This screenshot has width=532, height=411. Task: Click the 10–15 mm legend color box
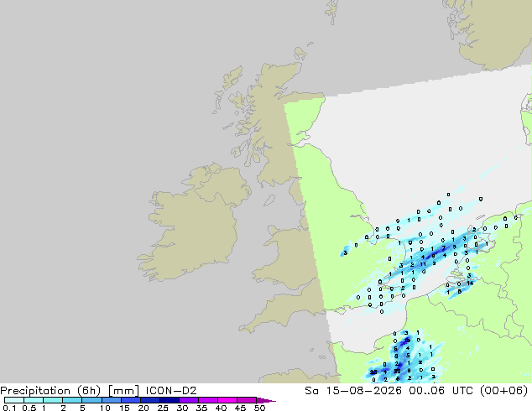pos(112,400)
